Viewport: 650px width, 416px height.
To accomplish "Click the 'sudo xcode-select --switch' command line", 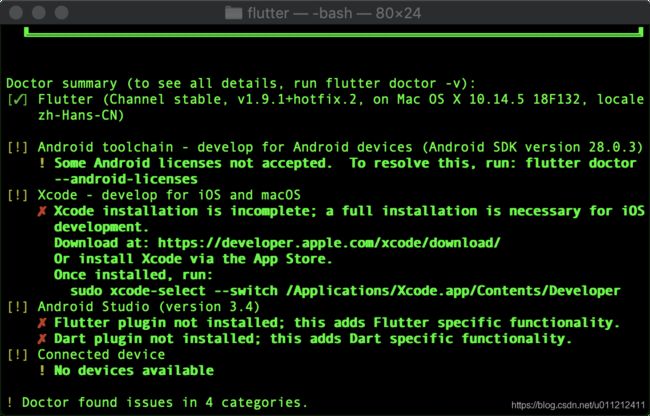I will coord(345,291).
